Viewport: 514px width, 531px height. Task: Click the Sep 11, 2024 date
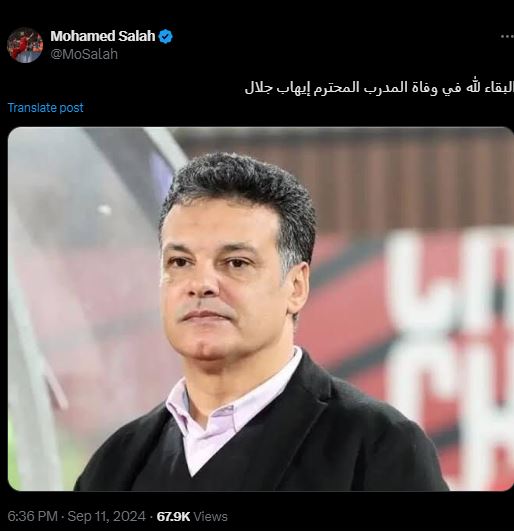tap(107, 516)
